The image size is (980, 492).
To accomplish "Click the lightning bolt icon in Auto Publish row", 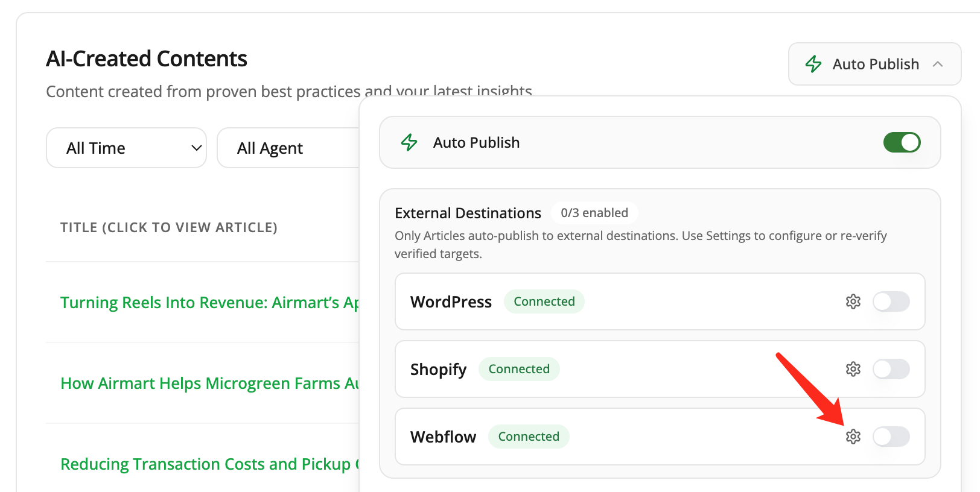I will [x=409, y=142].
